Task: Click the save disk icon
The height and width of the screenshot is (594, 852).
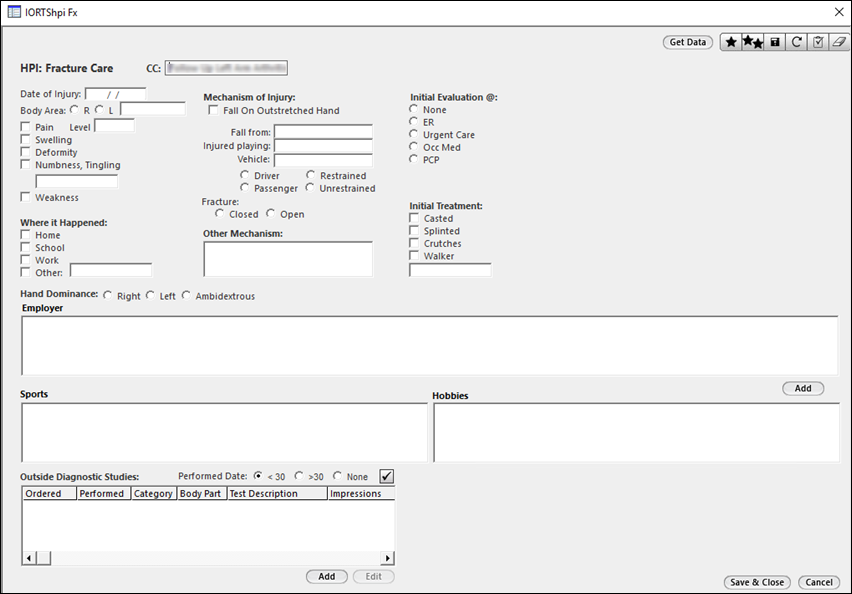Action: click(x=775, y=42)
